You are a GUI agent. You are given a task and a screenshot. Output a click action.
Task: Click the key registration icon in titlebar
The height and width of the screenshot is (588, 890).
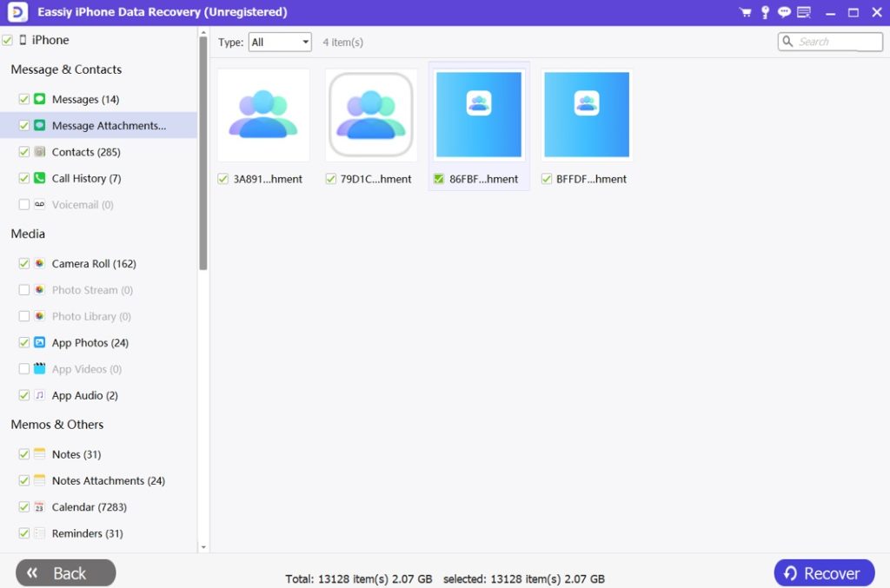click(x=765, y=12)
